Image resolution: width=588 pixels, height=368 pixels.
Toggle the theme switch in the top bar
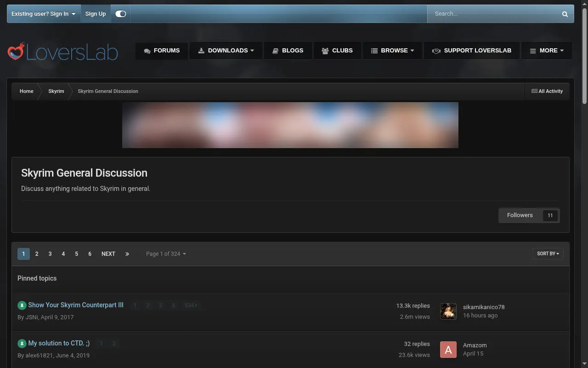click(x=121, y=14)
